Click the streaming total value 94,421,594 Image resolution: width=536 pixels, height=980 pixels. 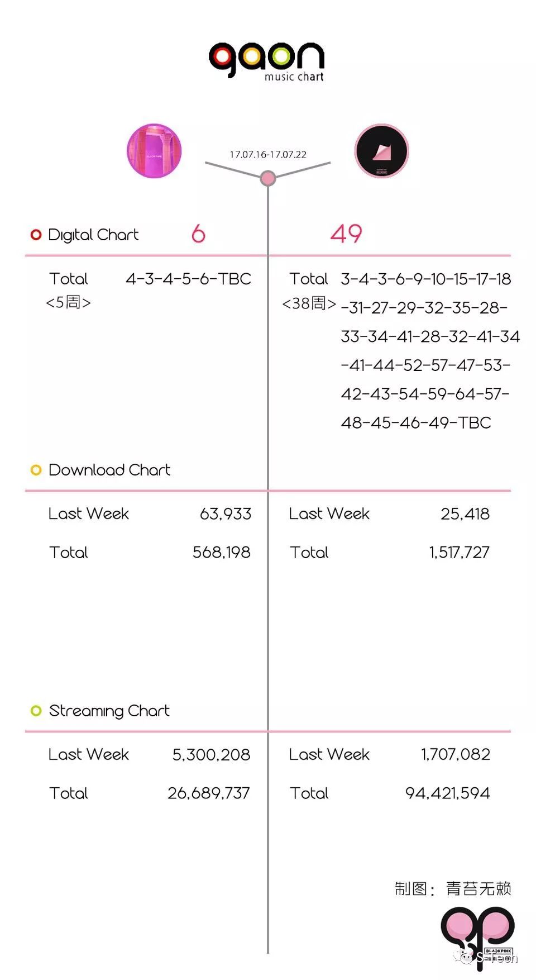[448, 793]
